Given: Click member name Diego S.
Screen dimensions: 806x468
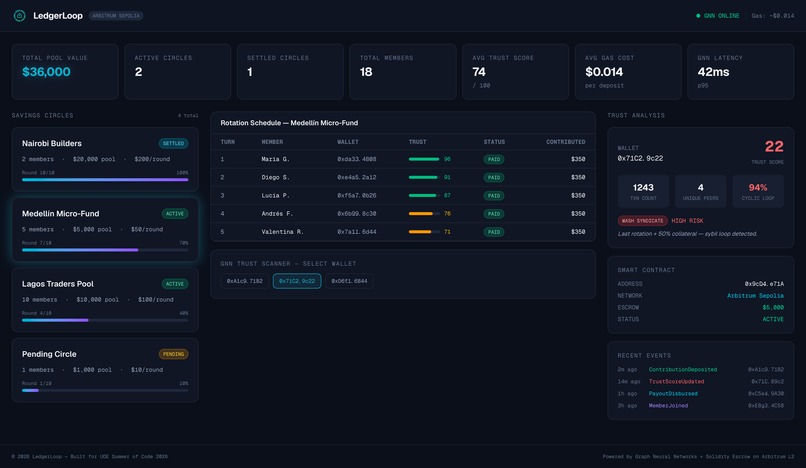Looking at the screenshot, I should [x=276, y=177].
